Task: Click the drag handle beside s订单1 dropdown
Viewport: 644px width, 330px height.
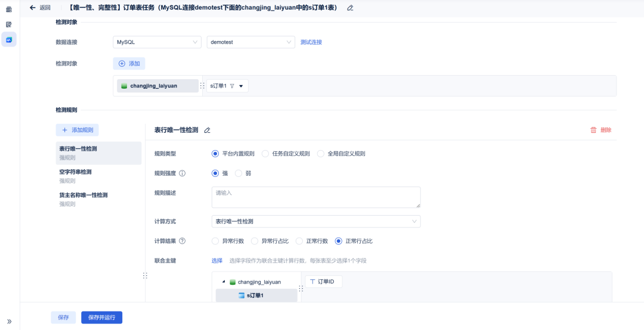Action: (202, 86)
